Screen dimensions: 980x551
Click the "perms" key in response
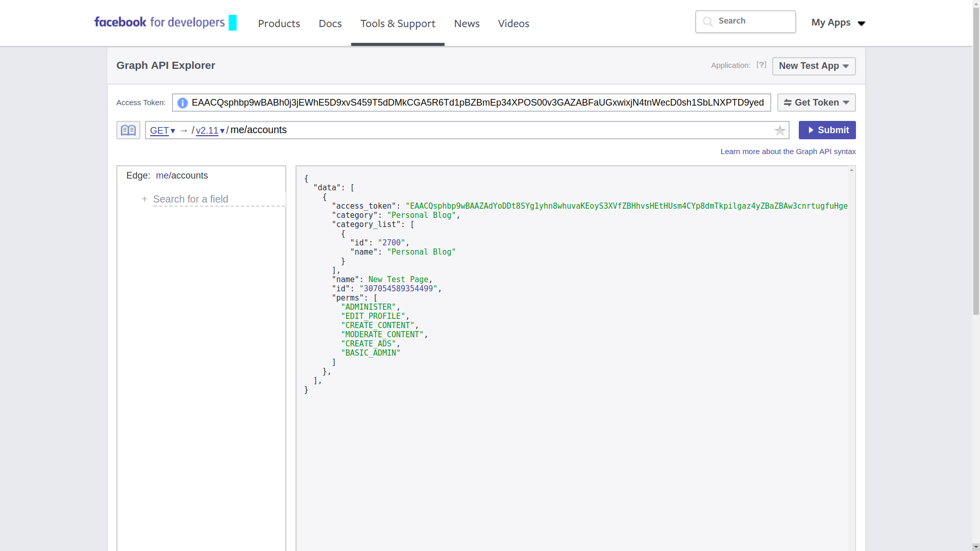pyautogui.click(x=347, y=298)
